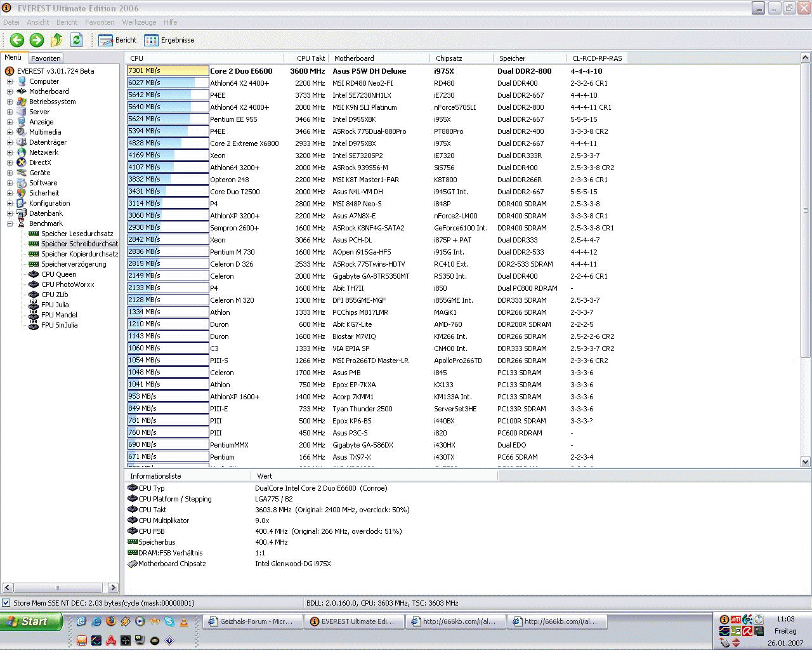Switch to Geizhals-Forum taskbar window
This screenshot has width=812, height=650.
coord(252,621)
